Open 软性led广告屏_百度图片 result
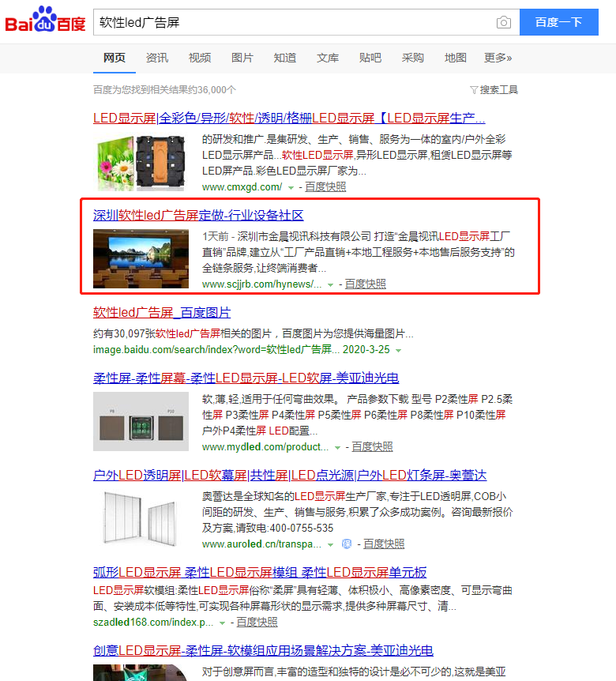Image resolution: width=616 pixels, height=681 pixels. [162, 313]
